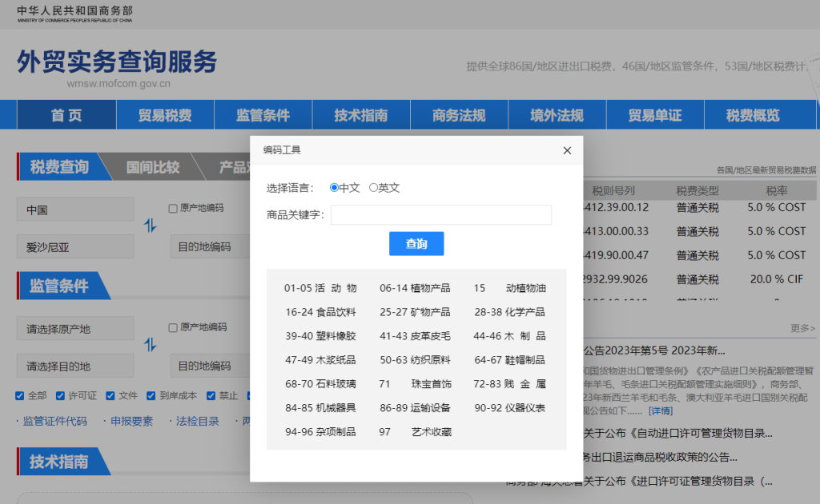The width and height of the screenshot is (820, 504).
Task: Swap origin and destination in 税费查询
Action: pyautogui.click(x=150, y=226)
